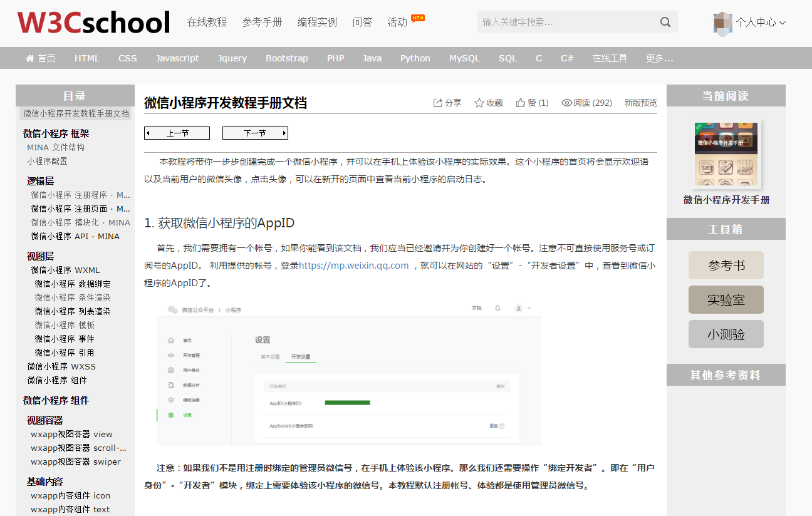This screenshot has height=516, width=812.
Task: Click the 新版预览 link
Action: point(640,103)
